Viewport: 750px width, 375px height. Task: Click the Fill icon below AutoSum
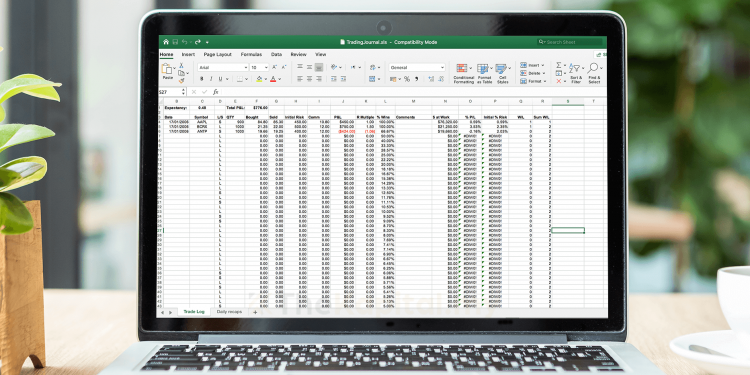click(559, 73)
